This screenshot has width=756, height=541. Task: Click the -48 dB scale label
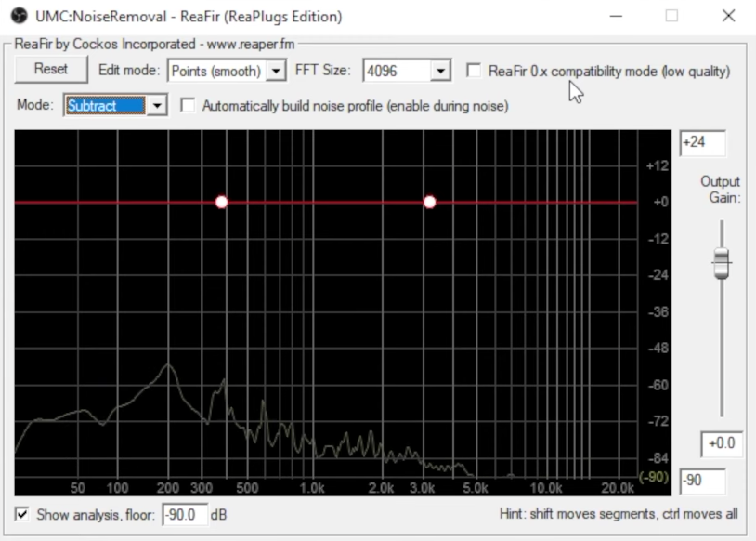pos(658,348)
